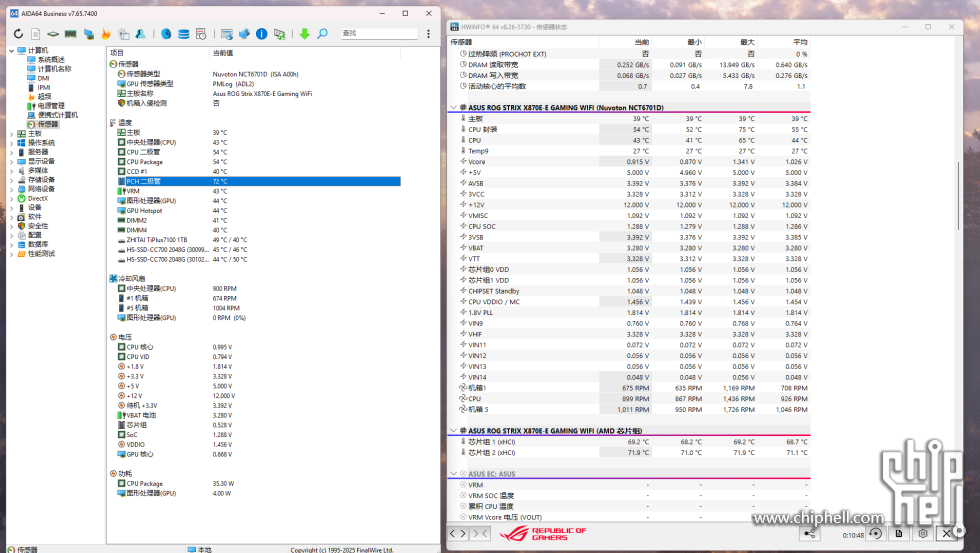This screenshot has width=980, height=553.
Task: Select DMI in AIDA64 tree
Action: coord(43,78)
